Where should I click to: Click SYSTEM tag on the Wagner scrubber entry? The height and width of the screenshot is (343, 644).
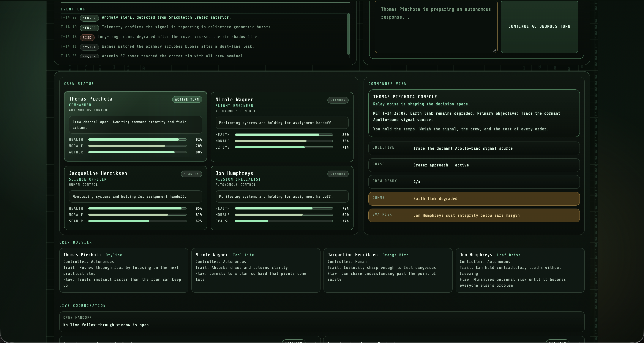point(89,47)
